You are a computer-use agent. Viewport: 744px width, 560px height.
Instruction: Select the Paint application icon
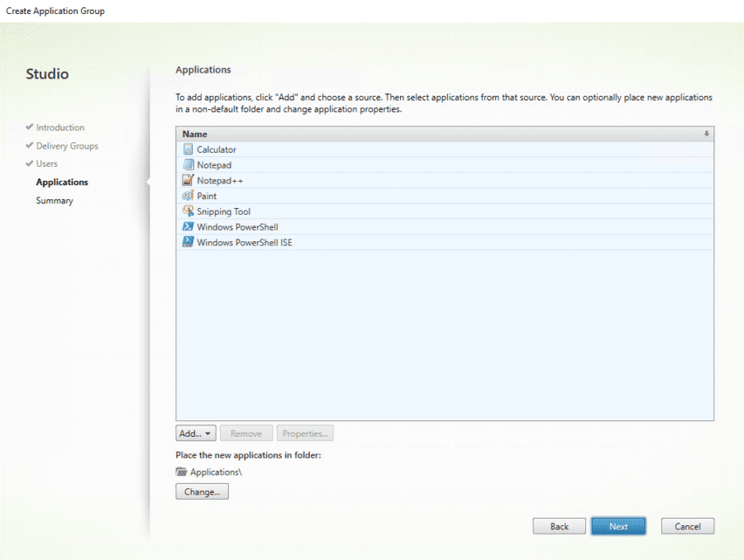(188, 196)
